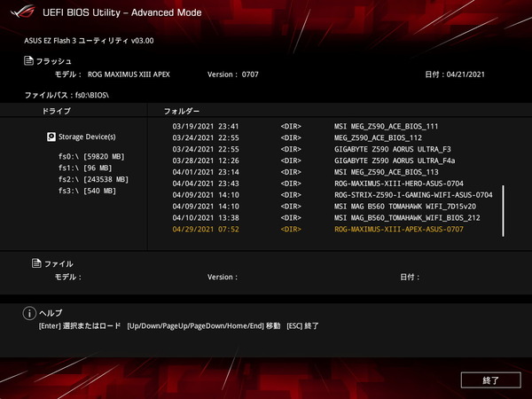
Task: Open folder MSI MAG_B560_TOMAHAWK_WIFI_BIOS_212
Action: [407, 218]
